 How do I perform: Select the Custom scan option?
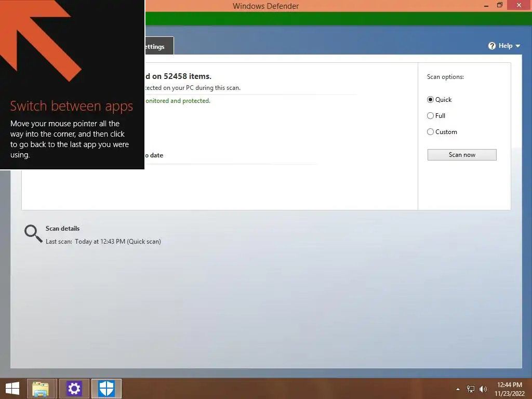click(x=442, y=131)
